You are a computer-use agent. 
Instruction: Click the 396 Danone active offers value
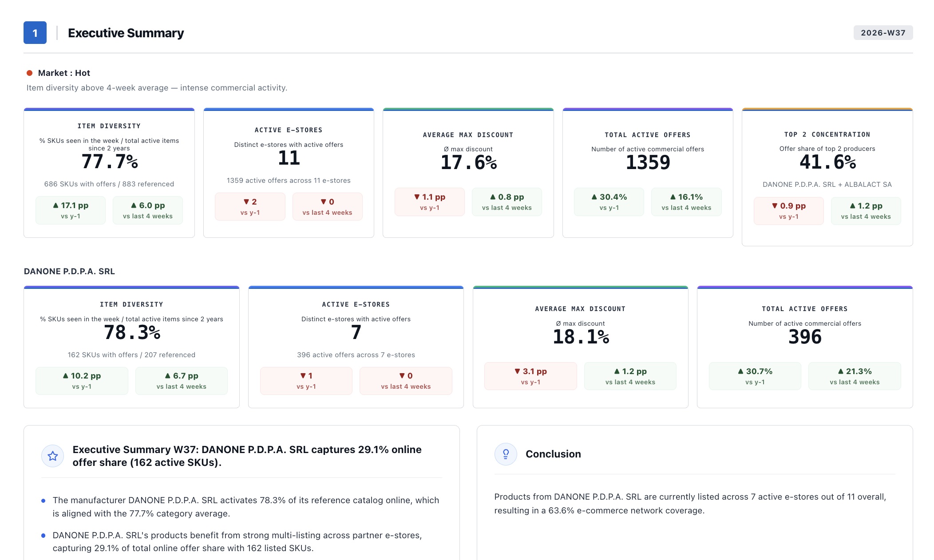(805, 337)
